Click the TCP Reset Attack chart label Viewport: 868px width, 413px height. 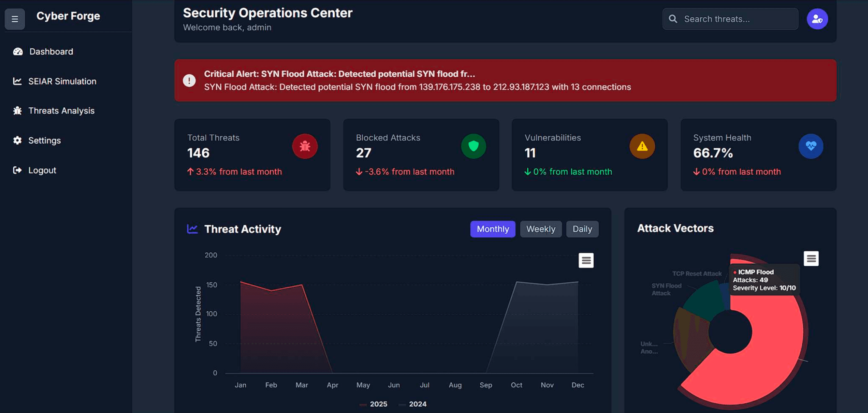coord(697,273)
